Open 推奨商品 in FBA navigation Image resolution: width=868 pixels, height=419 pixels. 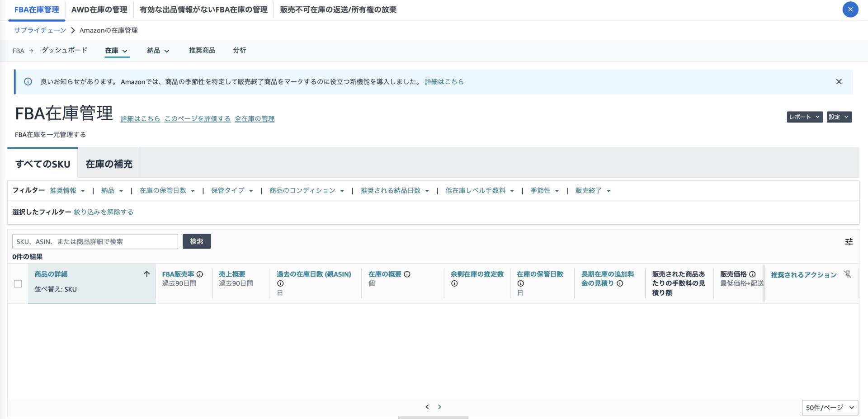pyautogui.click(x=202, y=50)
